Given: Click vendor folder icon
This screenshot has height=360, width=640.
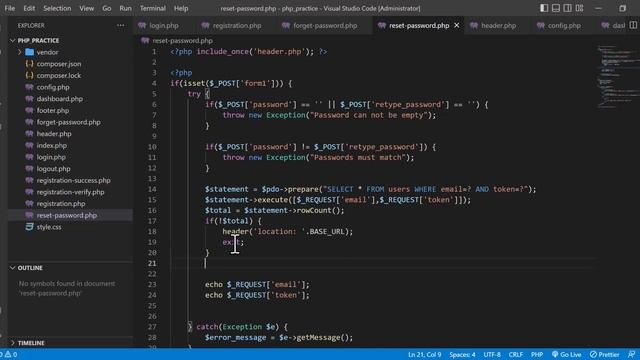Looking at the screenshot, I should click(29, 52).
